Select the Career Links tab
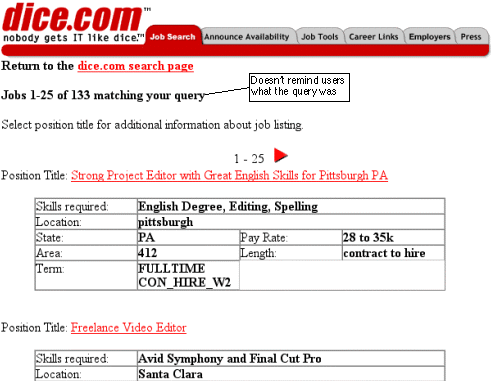The width and height of the screenshot is (491, 381). 373,37
